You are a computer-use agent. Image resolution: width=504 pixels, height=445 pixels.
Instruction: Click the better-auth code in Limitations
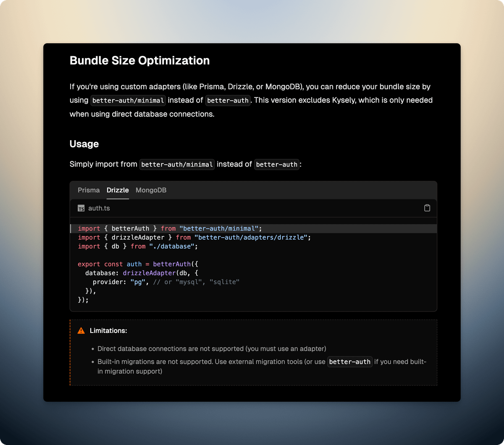tap(349, 362)
